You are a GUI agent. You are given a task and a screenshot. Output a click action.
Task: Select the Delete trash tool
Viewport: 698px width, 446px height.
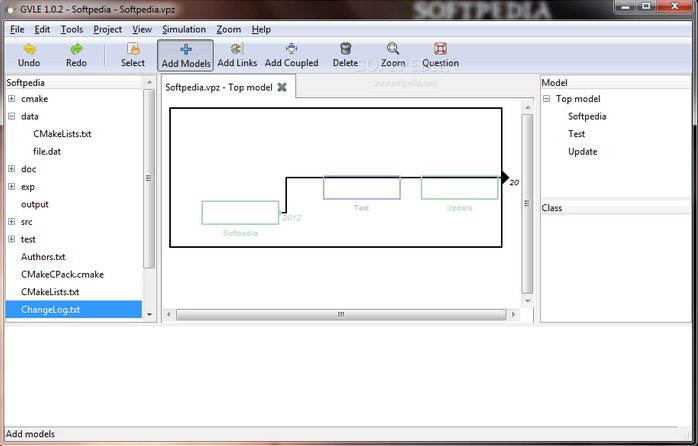click(x=345, y=49)
